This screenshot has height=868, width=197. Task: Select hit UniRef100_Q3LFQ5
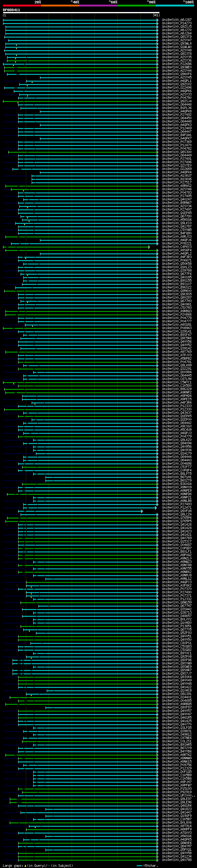177,728
